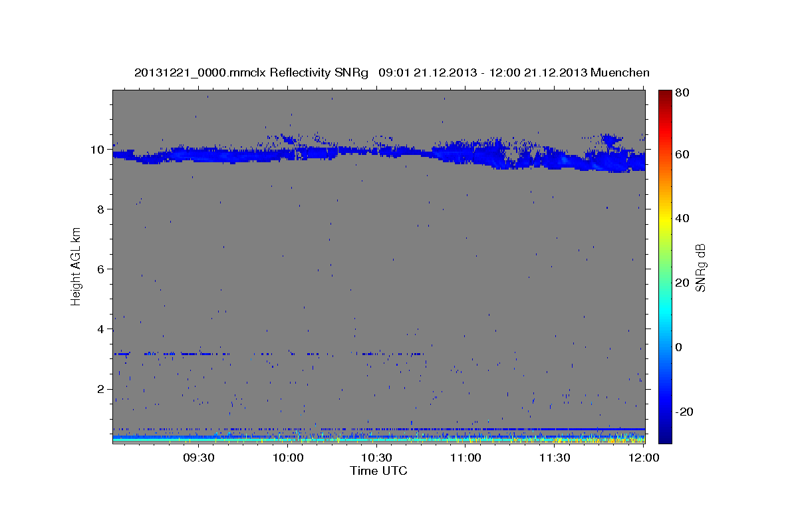Click the 'Height AGL km' axis label

pos(76,266)
